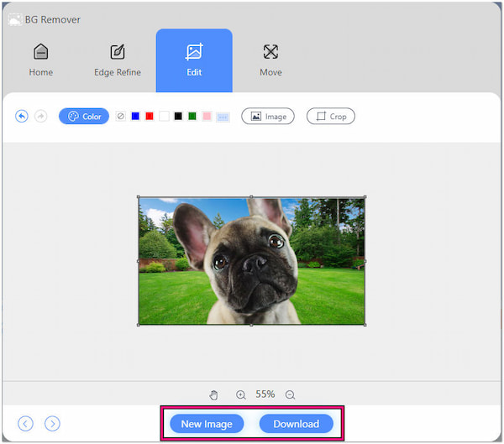Screen dimensions: 504x444
Task: Open the Home tab
Action: tap(40, 60)
